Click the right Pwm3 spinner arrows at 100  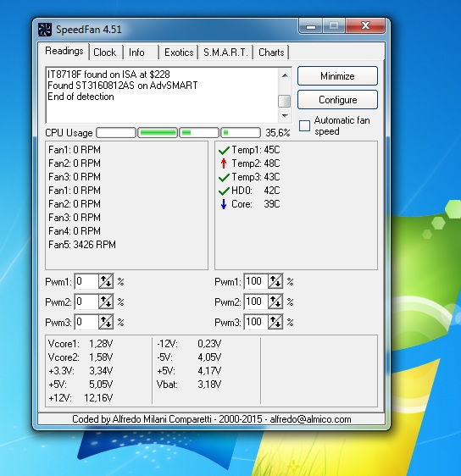[x=275, y=322]
